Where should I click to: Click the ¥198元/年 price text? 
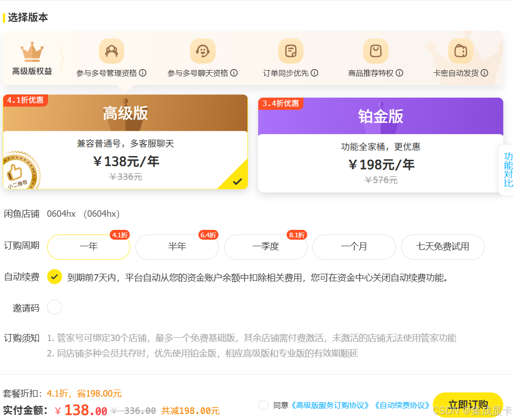pyautogui.click(x=381, y=165)
